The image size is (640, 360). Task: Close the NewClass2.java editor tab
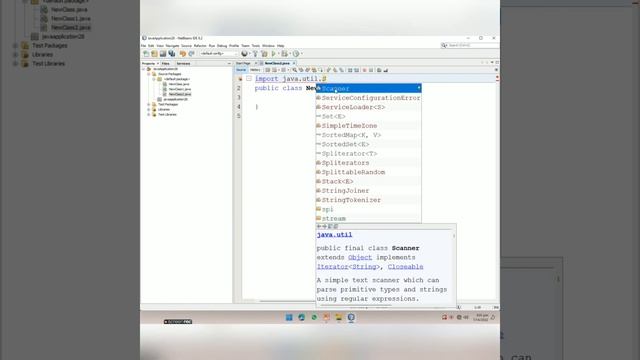tap(294, 63)
